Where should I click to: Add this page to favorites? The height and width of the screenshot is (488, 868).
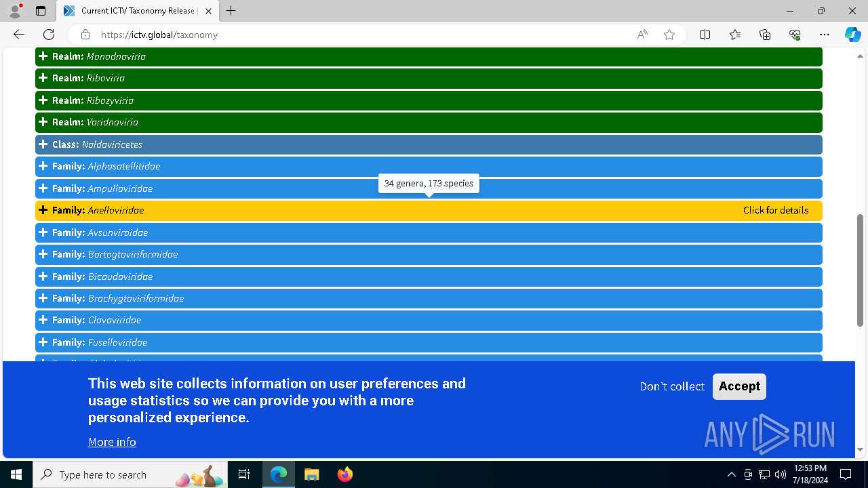tap(669, 35)
